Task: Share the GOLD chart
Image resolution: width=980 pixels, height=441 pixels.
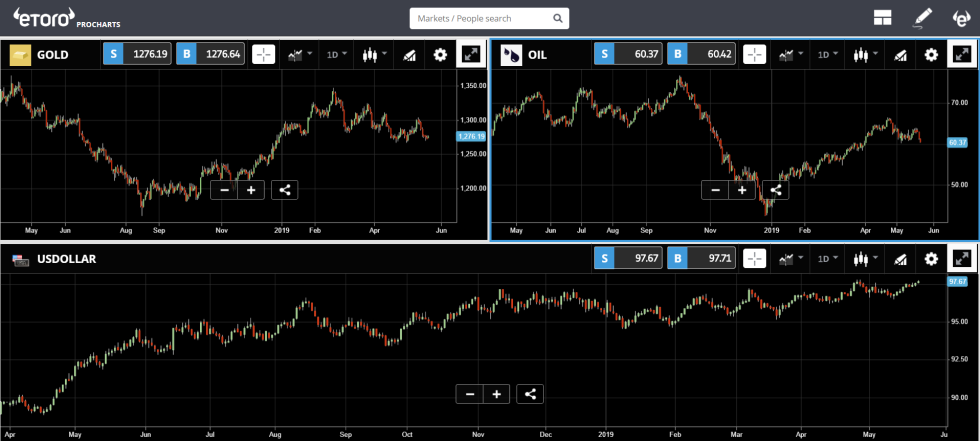Action: [x=284, y=189]
